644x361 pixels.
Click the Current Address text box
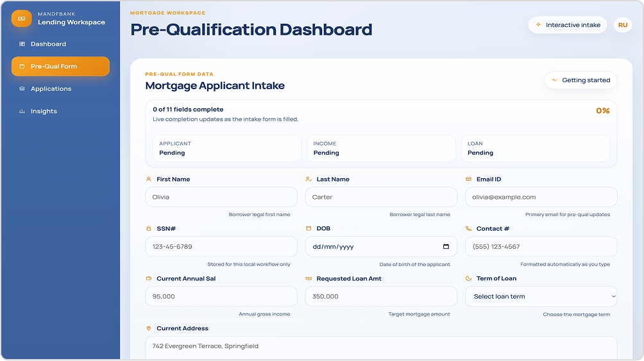point(381,348)
